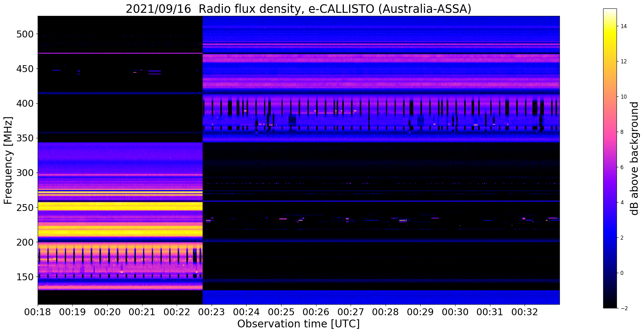
Task: Click the 250 frequency tick label
Action: (24, 208)
